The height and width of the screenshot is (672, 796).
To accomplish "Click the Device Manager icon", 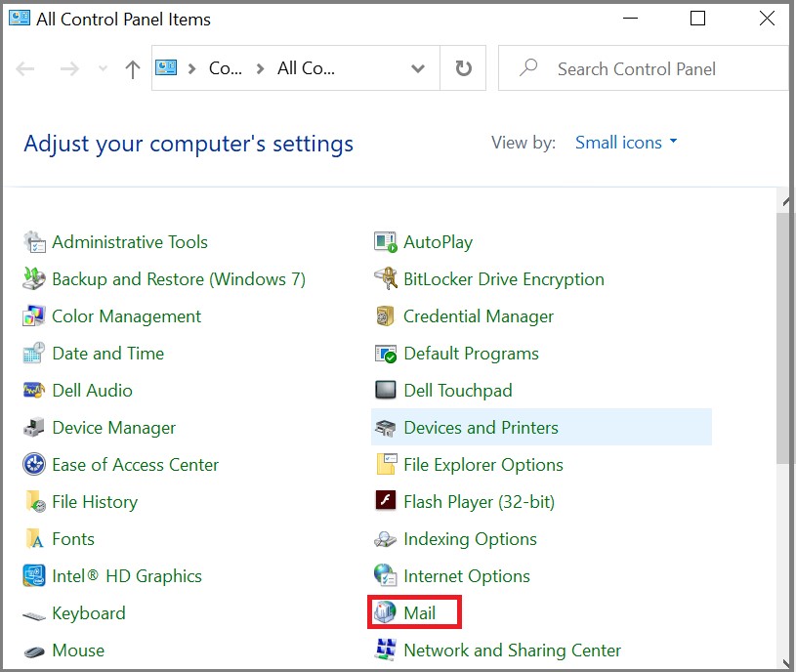I will click(34, 428).
